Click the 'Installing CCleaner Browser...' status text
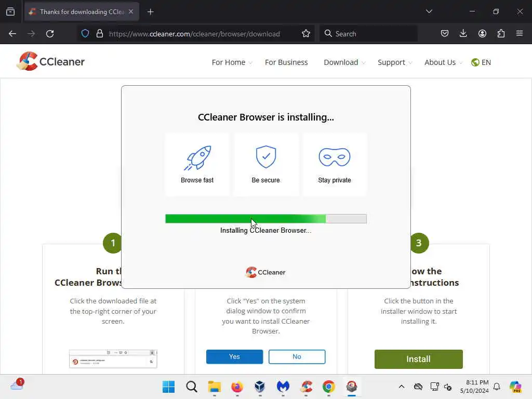The image size is (532, 399). [x=265, y=230]
